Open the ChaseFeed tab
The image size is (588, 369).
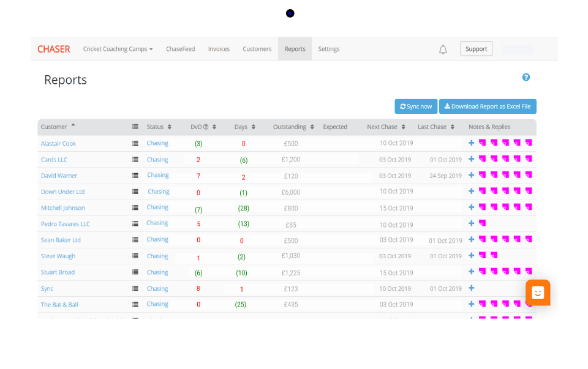point(180,49)
